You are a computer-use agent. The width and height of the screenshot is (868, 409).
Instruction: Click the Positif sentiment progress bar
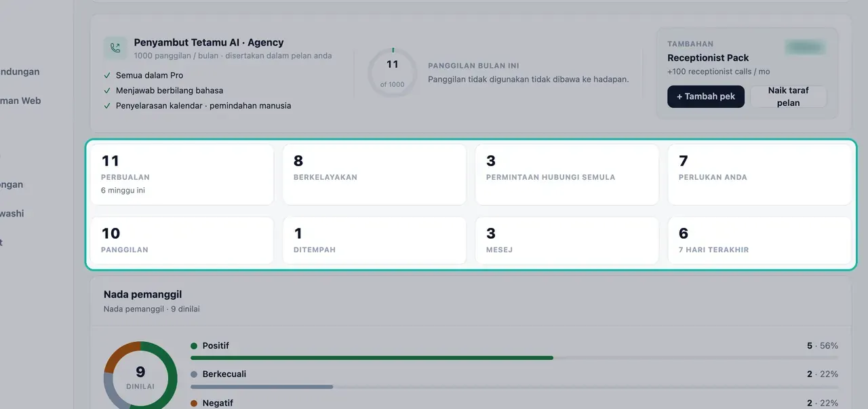[x=514, y=357]
